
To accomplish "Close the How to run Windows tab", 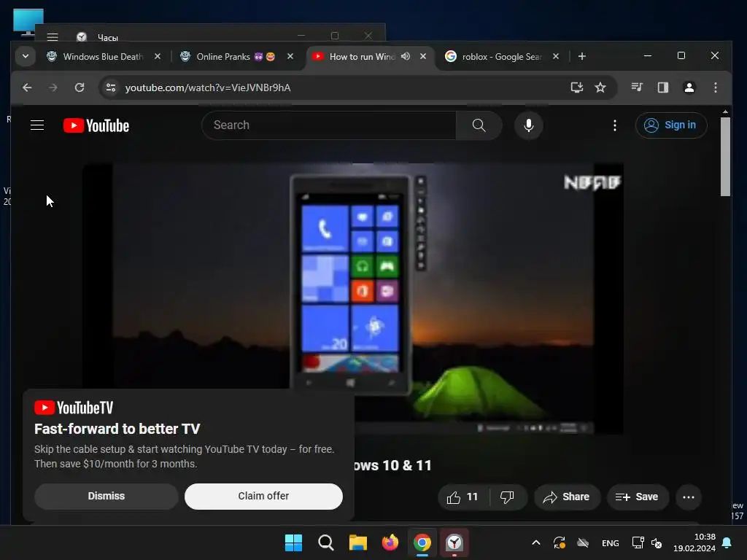I will 423,56.
